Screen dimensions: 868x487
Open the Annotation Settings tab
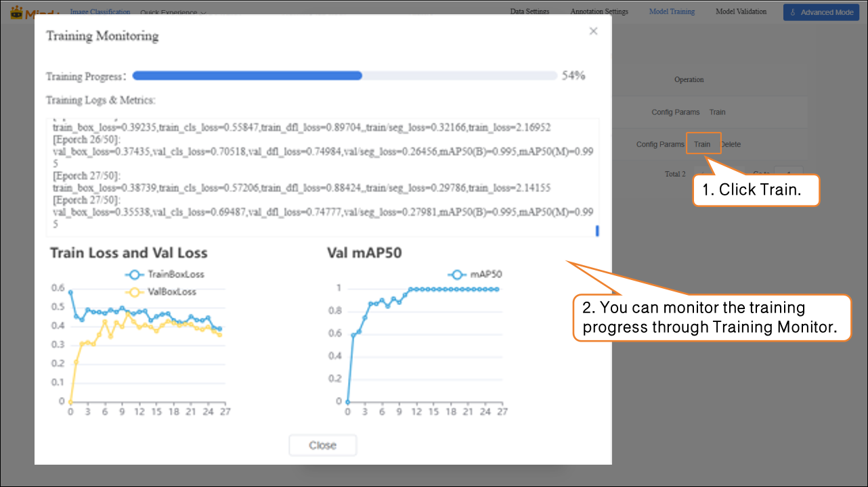tap(599, 11)
